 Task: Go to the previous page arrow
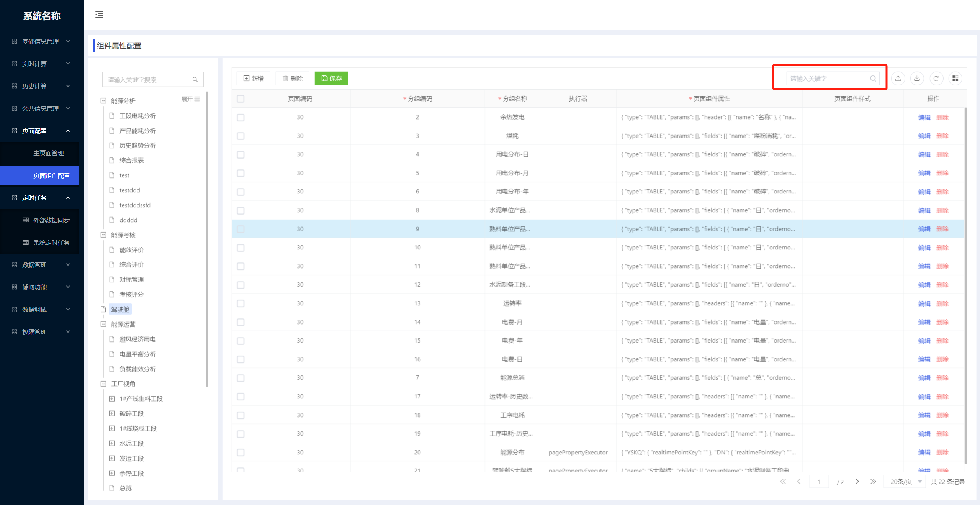pyautogui.click(x=799, y=482)
